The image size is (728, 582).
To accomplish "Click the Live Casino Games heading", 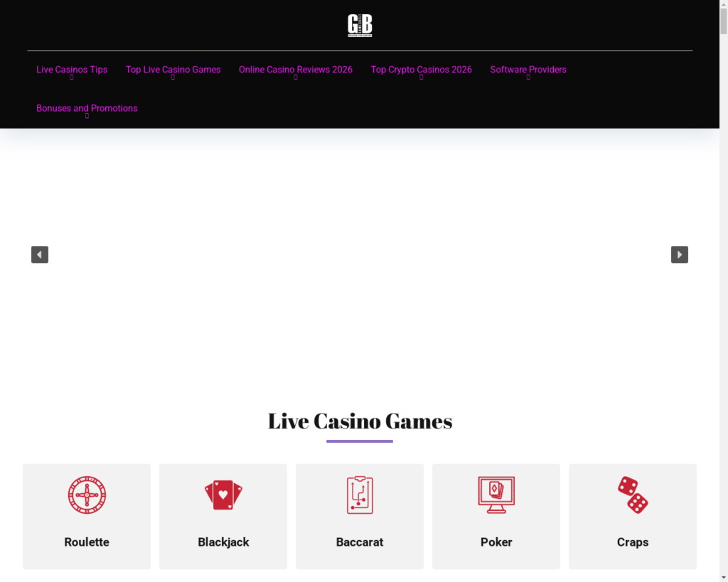I will (360, 421).
